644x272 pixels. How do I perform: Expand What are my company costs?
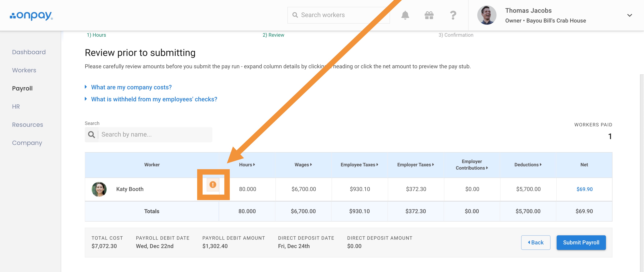[131, 87]
